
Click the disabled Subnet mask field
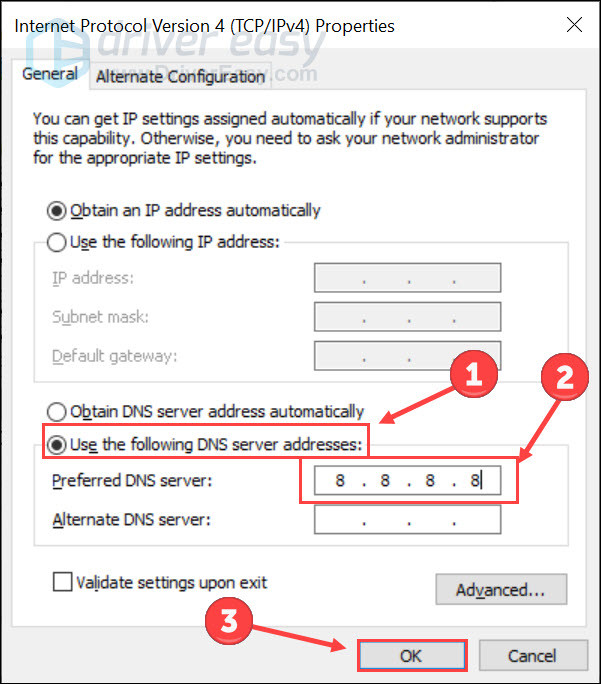[407, 317]
